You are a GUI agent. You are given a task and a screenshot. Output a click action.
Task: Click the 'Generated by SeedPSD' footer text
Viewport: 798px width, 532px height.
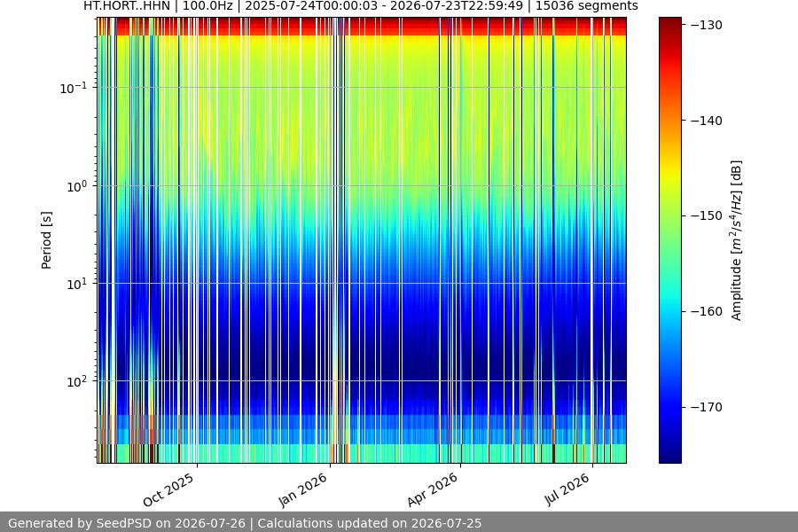click(x=245, y=523)
